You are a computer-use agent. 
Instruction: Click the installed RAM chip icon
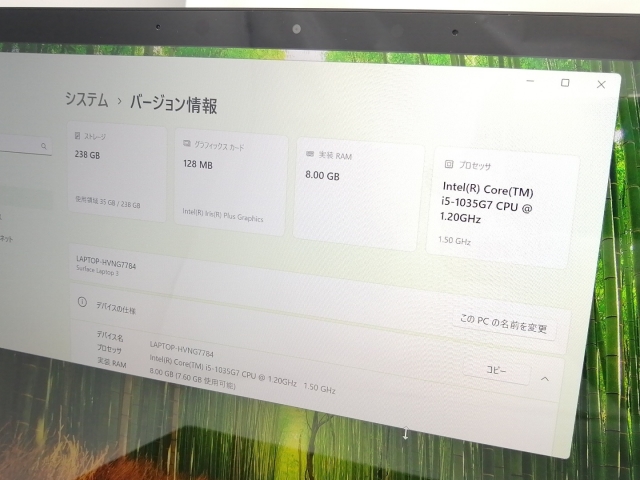(x=310, y=153)
